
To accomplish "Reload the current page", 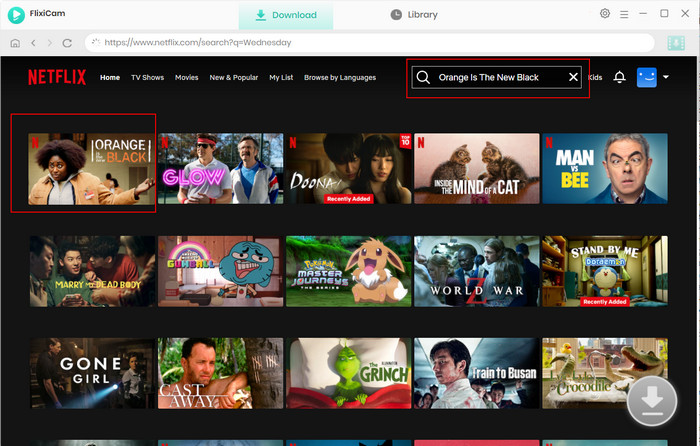I will pos(67,43).
